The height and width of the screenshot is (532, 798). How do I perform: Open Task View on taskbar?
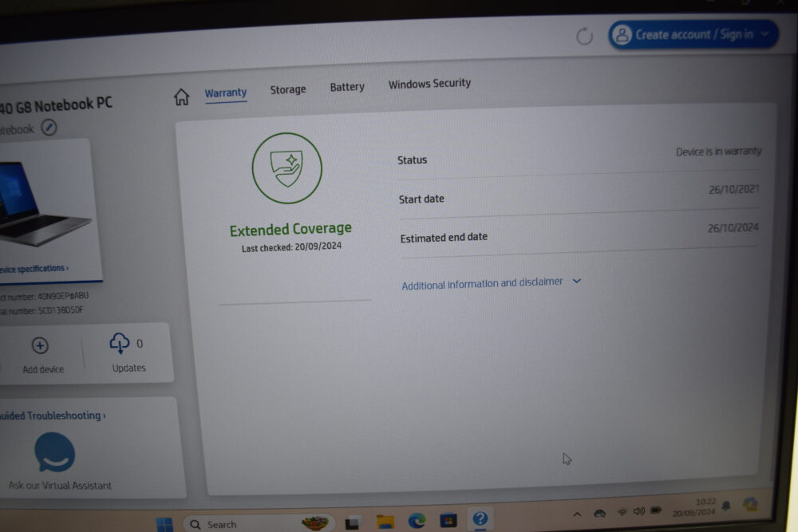(x=352, y=523)
